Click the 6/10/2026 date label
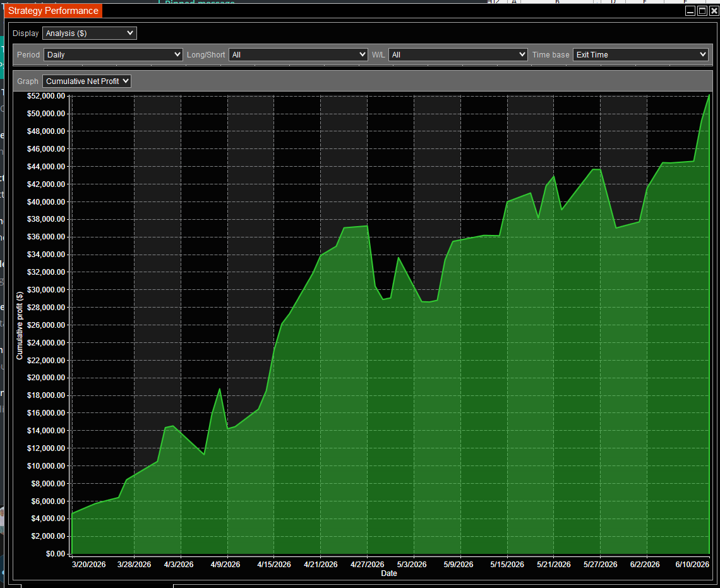The image size is (720, 588). pyautogui.click(x=692, y=565)
